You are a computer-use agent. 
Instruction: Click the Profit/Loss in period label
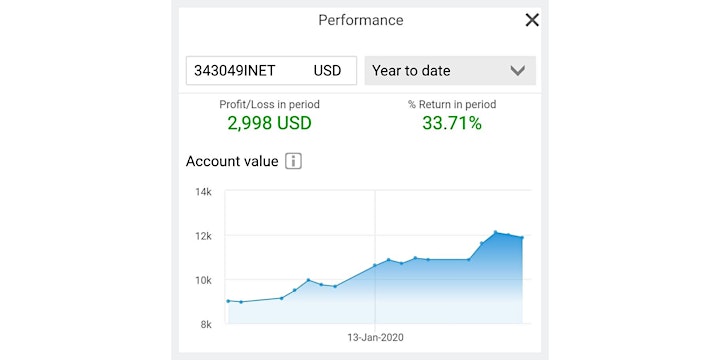(x=270, y=105)
